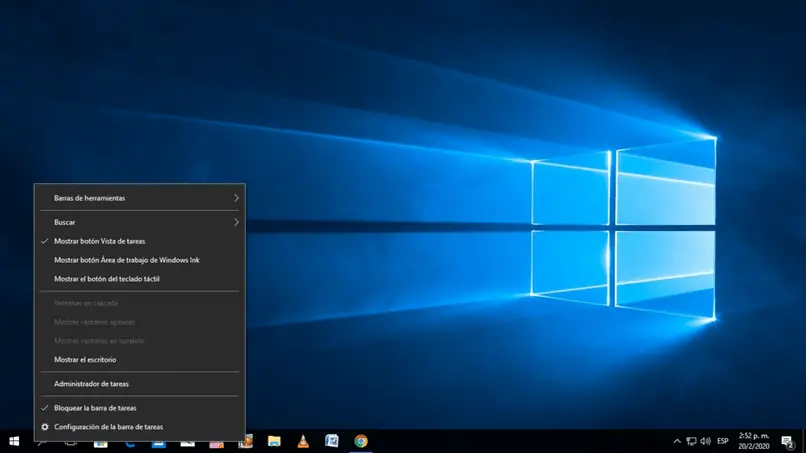Switch to Google Chrome on the taskbar
The image size is (806, 453).
pos(361,441)
